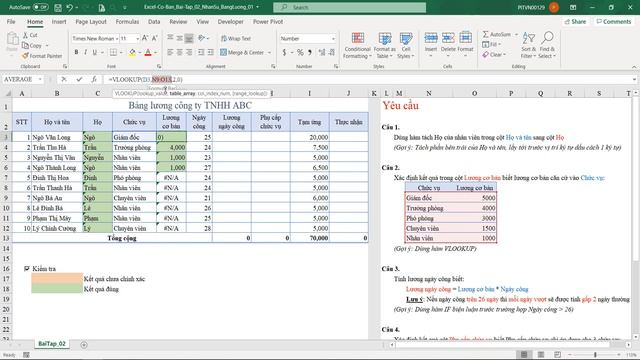640x360 pixels.
Task: Toggle bold formatting
Action: tap(76, 52)
